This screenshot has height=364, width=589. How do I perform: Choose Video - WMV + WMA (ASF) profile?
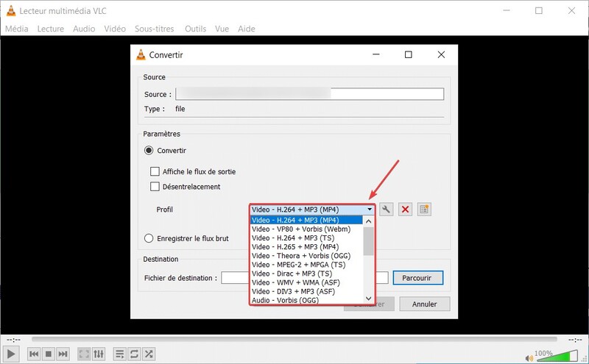pyautogui.click(x=306, y=282)
